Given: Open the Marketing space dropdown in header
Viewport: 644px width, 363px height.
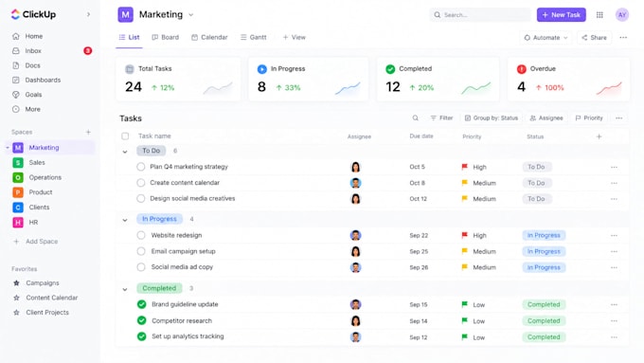Looking at the screenshot, I should (191, 15).
